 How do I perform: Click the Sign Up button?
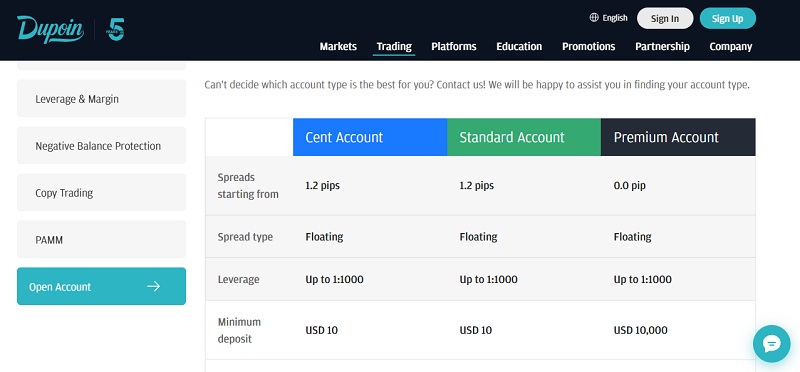[728, 18]
